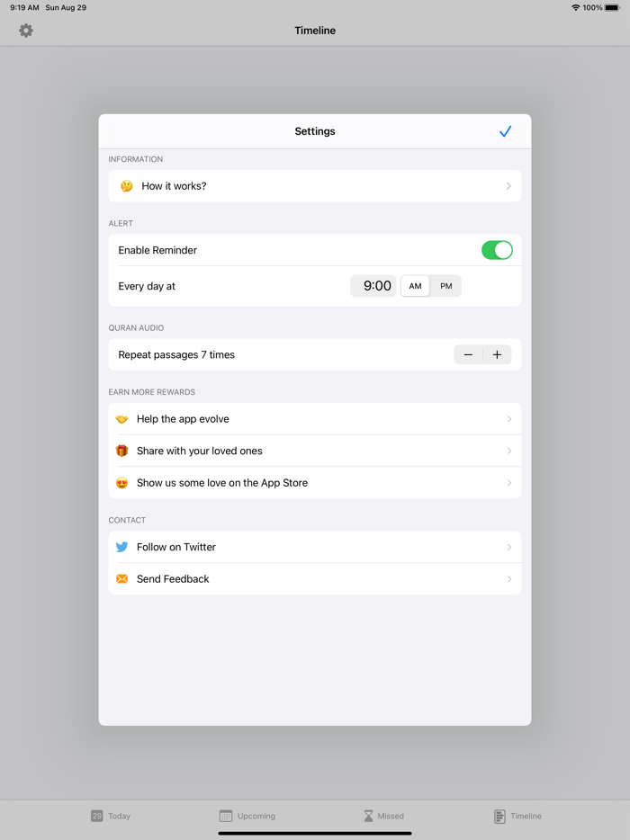Open Follow on Twitter chevron
Viewport: 630px width, 840px height.
click(x=508, y=547)
